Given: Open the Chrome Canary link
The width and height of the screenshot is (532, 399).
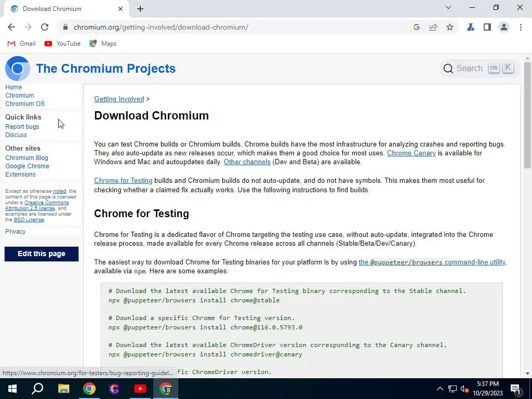Looking at the screenshot, I should click(x=411, y=153).
